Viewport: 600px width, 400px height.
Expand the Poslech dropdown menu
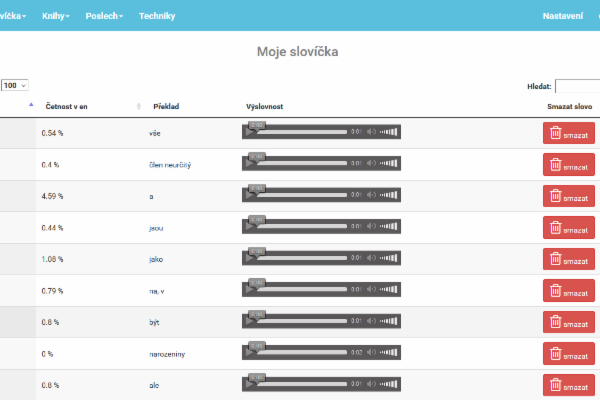click(104, 17)
